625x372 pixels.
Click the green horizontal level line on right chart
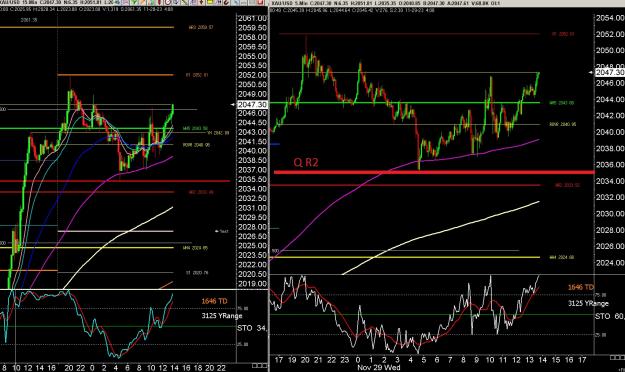point(405,103)
